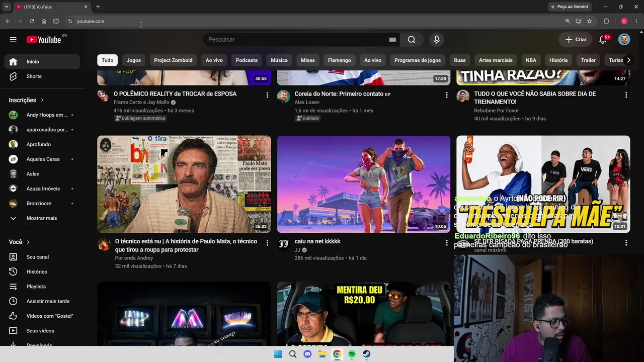The height and width of the screenshot is (362, 644).
Task: Select the Trailer filter chip
Action: point(588,60)
